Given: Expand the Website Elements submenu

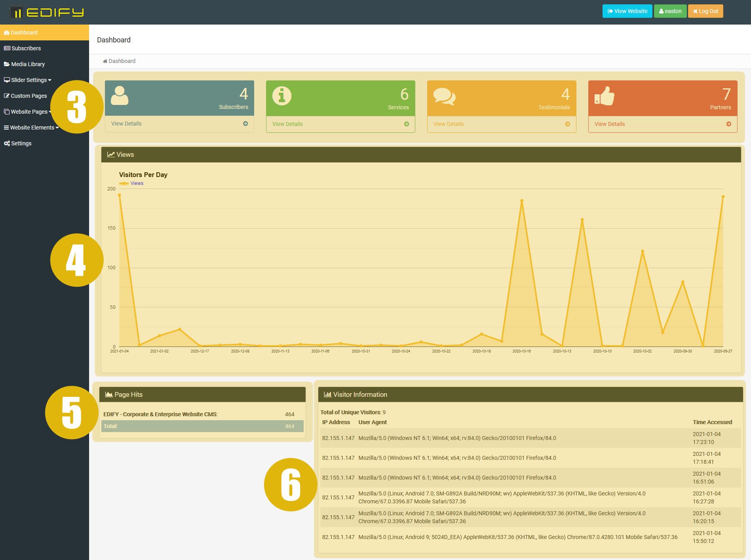Looking at the screenshot, I should (x=31, y=128).
